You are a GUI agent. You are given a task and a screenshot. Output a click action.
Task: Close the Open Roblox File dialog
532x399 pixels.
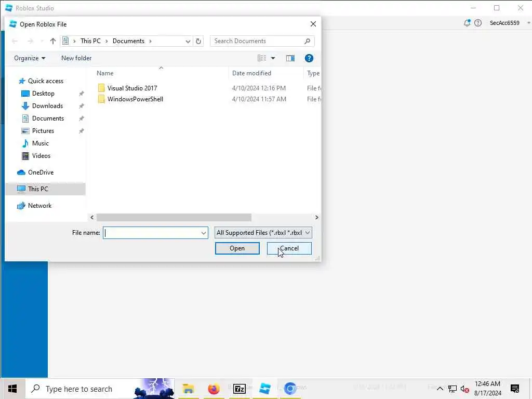coord(313,24)
